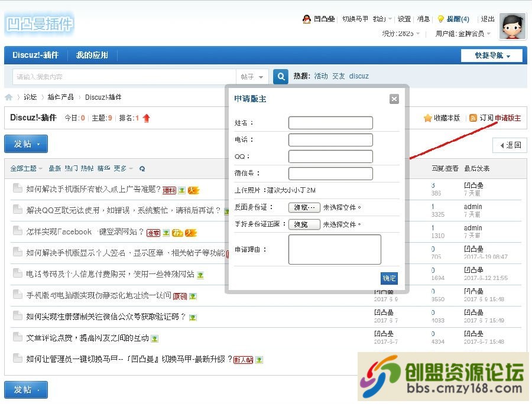Expand the 用户组: 金牌会员 dropdown
Viewport: 532px width, 404px height.
[x=463, y=34]
